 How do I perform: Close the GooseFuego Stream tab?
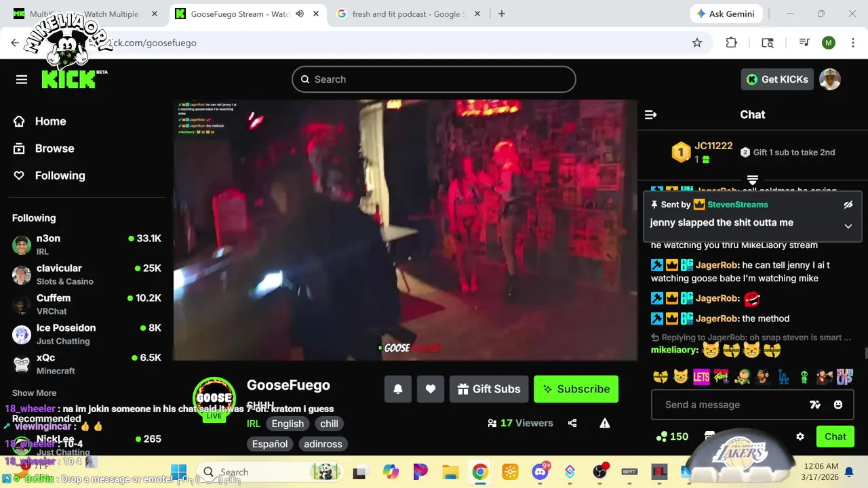tap(316, 14)
